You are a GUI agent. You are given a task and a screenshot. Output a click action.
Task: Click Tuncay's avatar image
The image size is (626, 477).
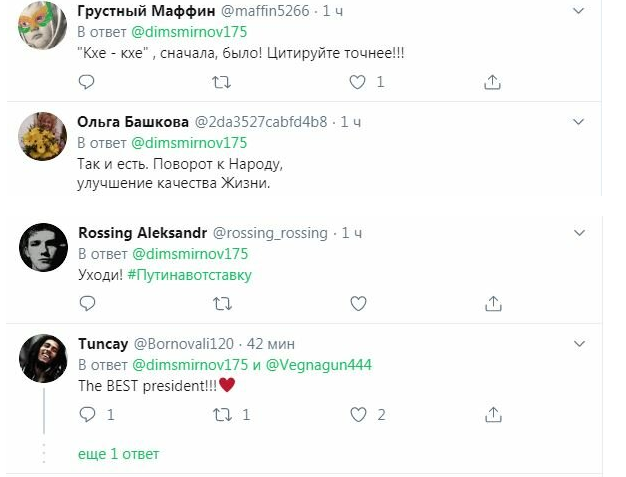point(43,357)
